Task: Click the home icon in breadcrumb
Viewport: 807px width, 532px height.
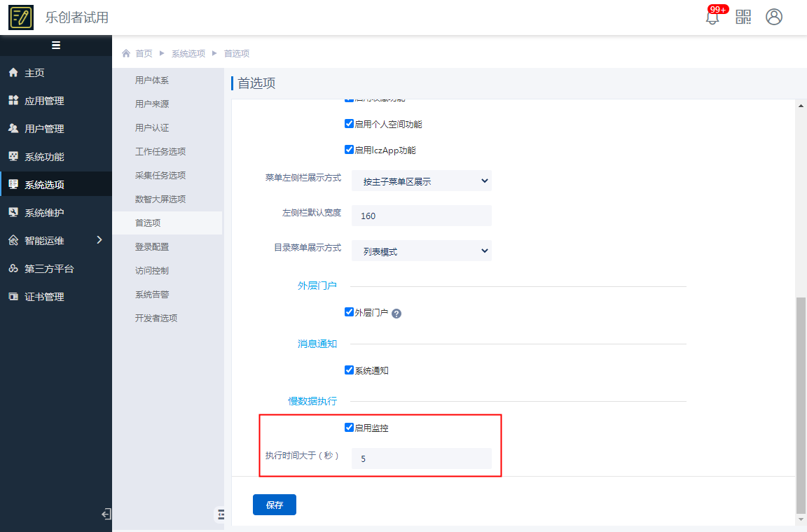Action: [126, 54]
